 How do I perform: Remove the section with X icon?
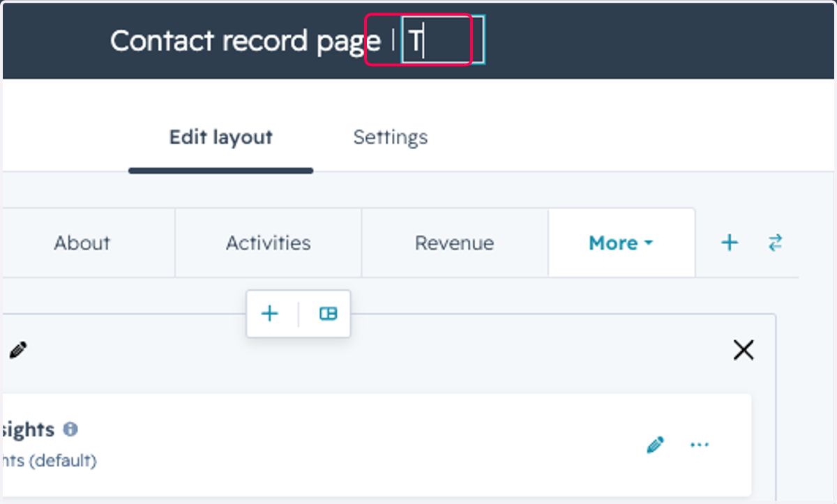(x=744, y=349)
